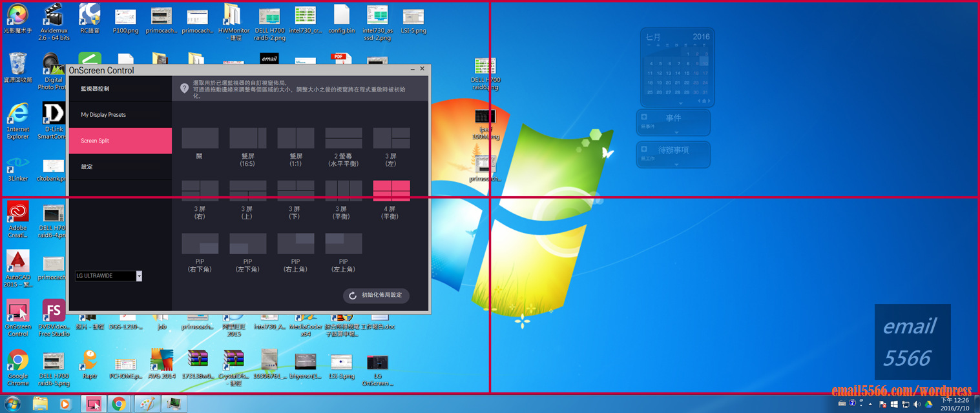Pick the 2螢幕 水平平衡 layout
The height and width of the screenshot is (413, 980).
(x=344, y=138)
